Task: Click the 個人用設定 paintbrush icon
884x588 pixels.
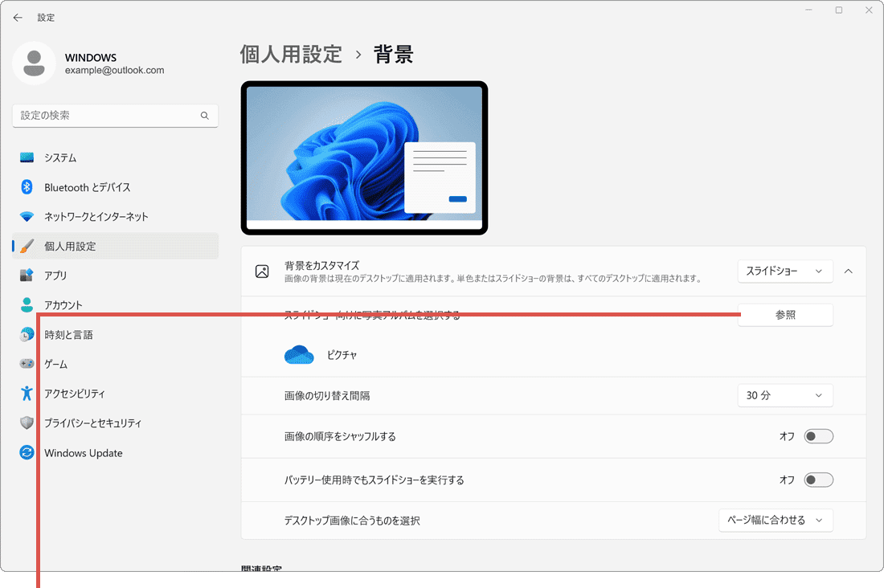Action: (x=27, y=247)
